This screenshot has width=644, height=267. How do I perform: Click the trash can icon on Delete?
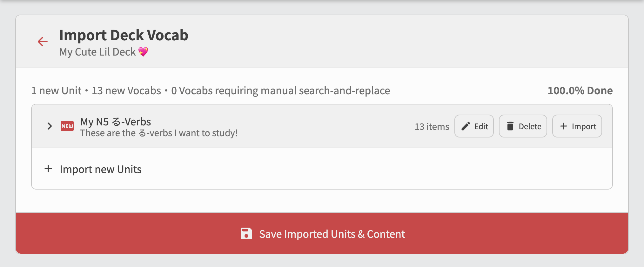point(510,126)
